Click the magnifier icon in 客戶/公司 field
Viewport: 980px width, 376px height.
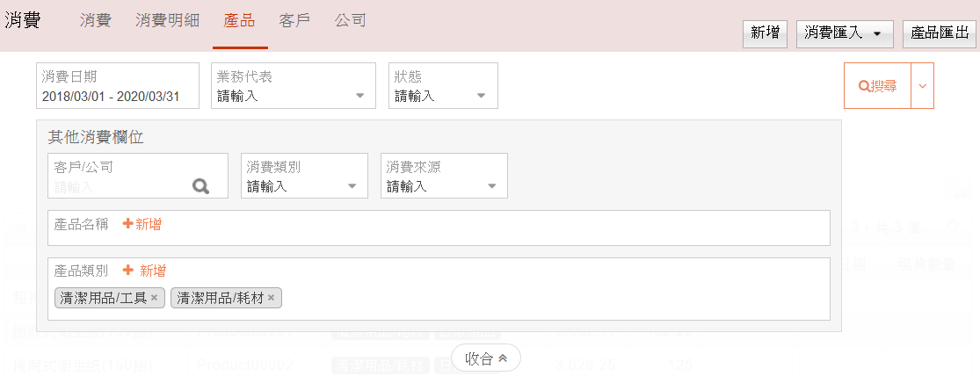click(201, 186)
